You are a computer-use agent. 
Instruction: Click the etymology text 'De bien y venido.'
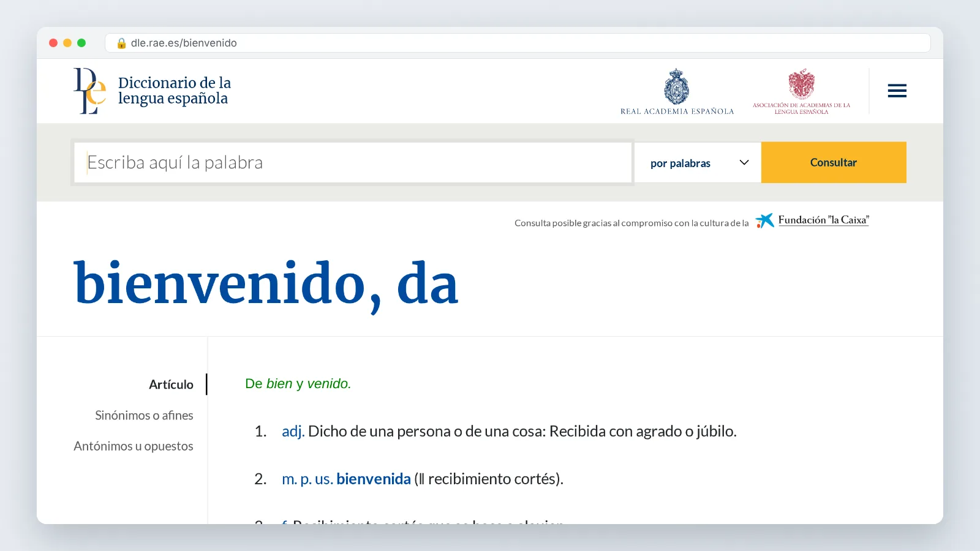point(298,384)
